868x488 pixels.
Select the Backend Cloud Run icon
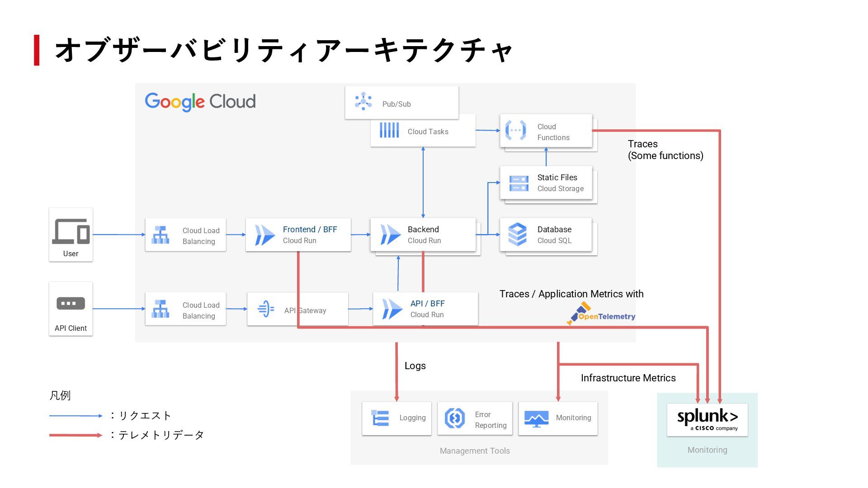pos(390,235)
